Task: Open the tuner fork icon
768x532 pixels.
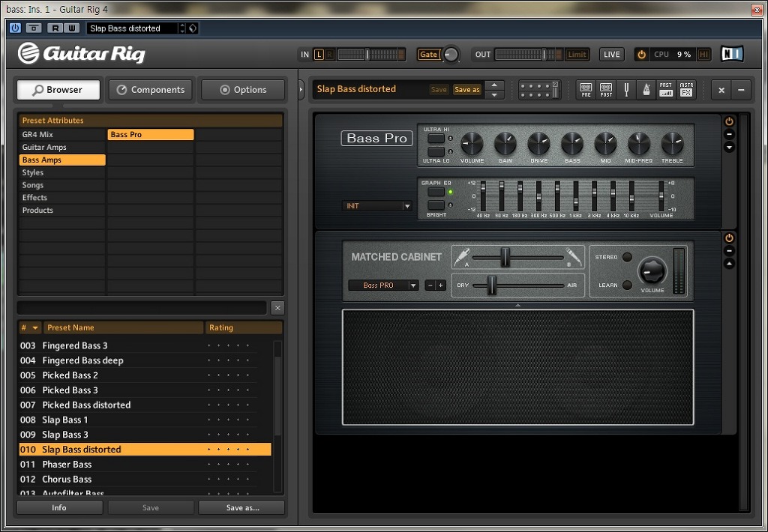Action: coord(626,90)
